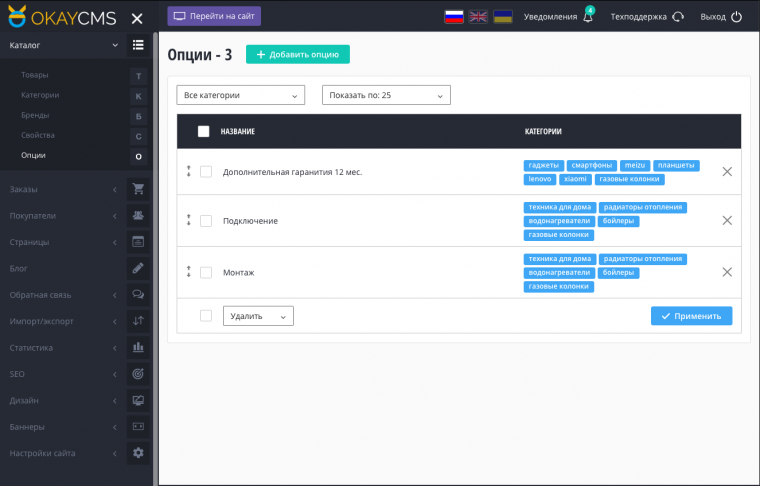This screenshot has height=486, width=760.
Task: Select the Дополнительная гарантия 12 мес. checkbox
Action: 206,172
